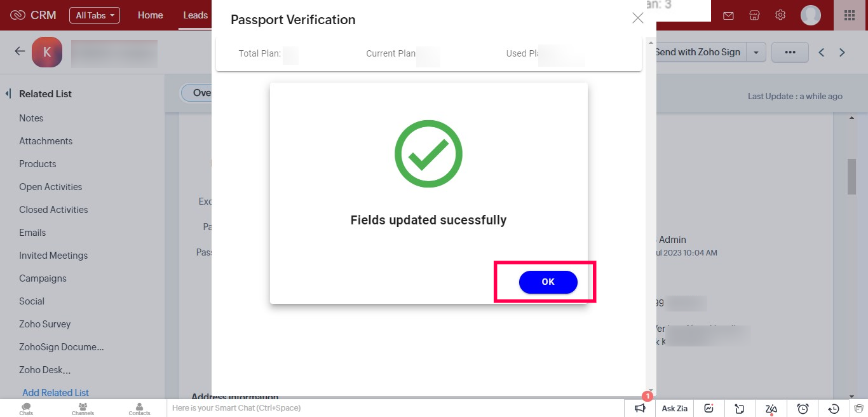Open the Leads tab
868x417 pixels.
[x=195, y=15]
